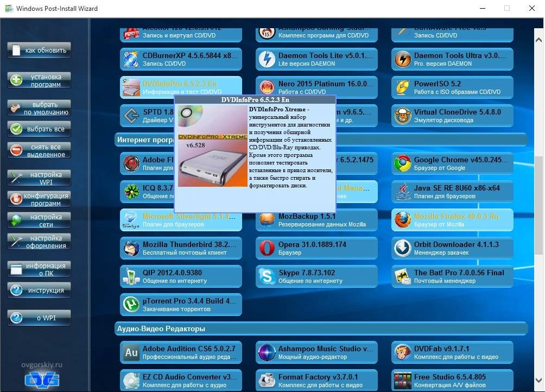
Task: Open 'настройка сети' section
Action: pyautogui.click(x=39, y=220)
